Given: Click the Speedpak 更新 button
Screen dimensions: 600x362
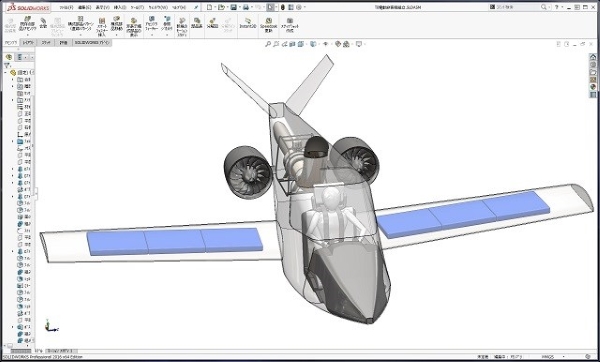Looking at the screenshot, I should pyautogui.click(x=269, y=24).
